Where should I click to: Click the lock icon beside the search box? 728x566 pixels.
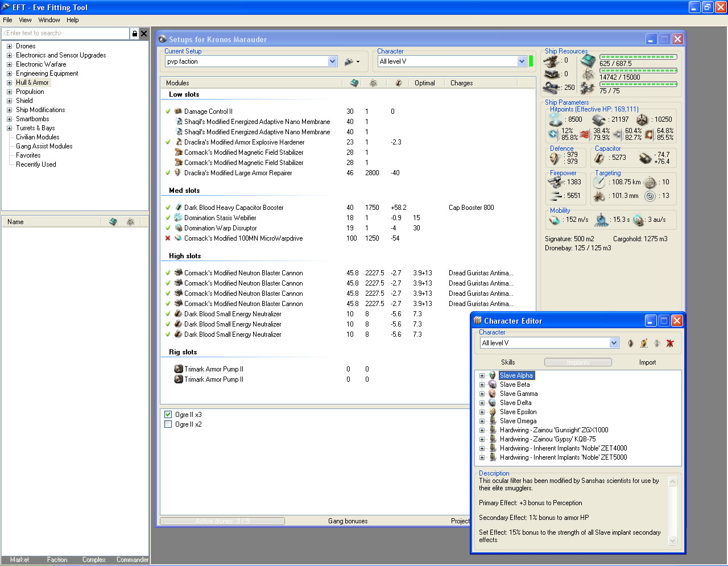(x=134, y=34)
